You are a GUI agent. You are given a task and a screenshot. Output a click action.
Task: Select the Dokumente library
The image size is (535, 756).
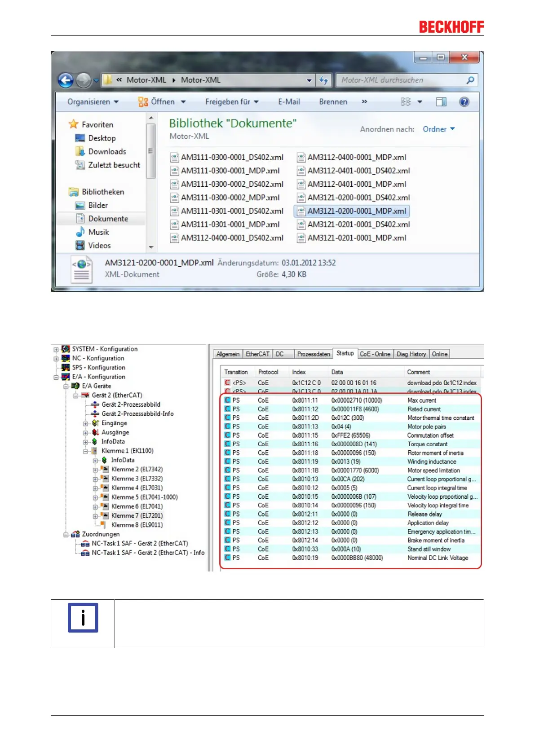[108, 219]
